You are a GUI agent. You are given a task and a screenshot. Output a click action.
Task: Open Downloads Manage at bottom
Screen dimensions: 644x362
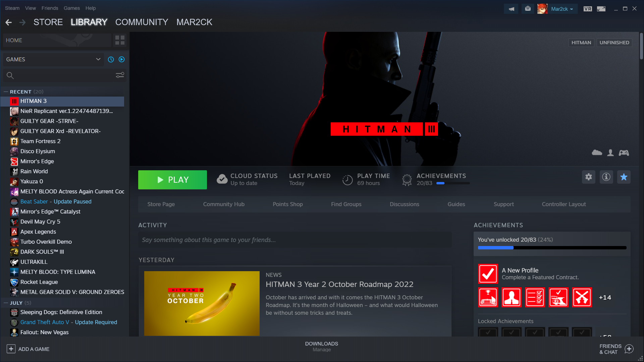coord(322,347)
